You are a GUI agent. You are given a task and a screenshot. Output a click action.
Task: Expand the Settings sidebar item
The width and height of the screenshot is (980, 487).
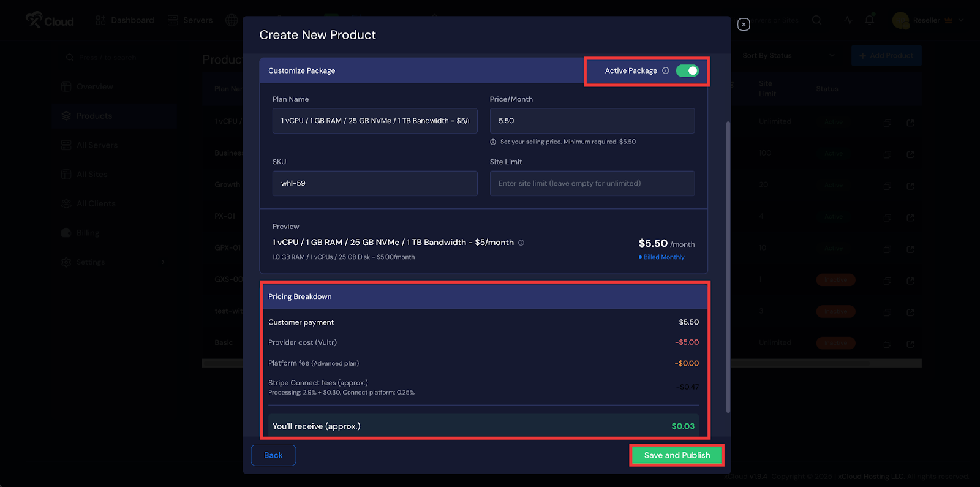pyautogui.click(x=113, y=262)
